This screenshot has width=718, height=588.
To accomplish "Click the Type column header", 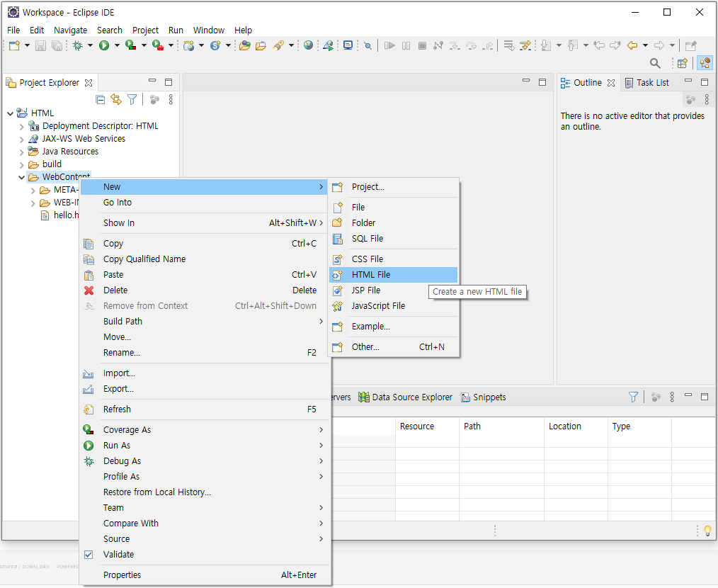I will (x=639, y=426).
